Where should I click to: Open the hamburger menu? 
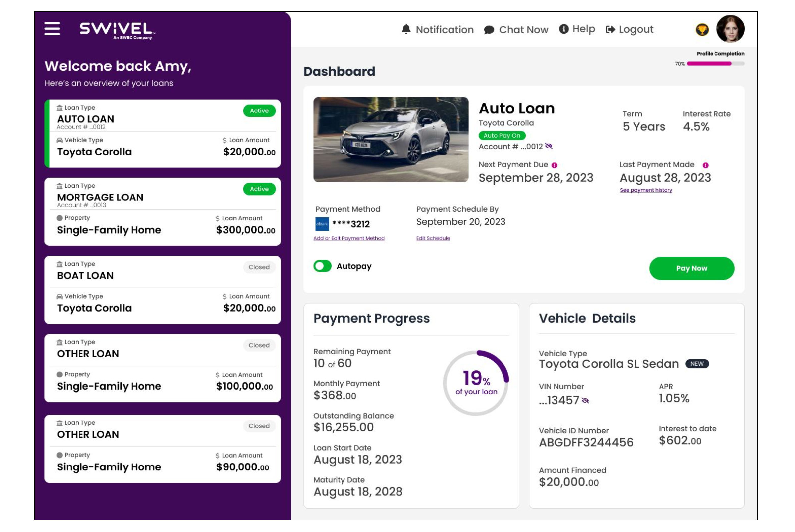coord(52,29)
